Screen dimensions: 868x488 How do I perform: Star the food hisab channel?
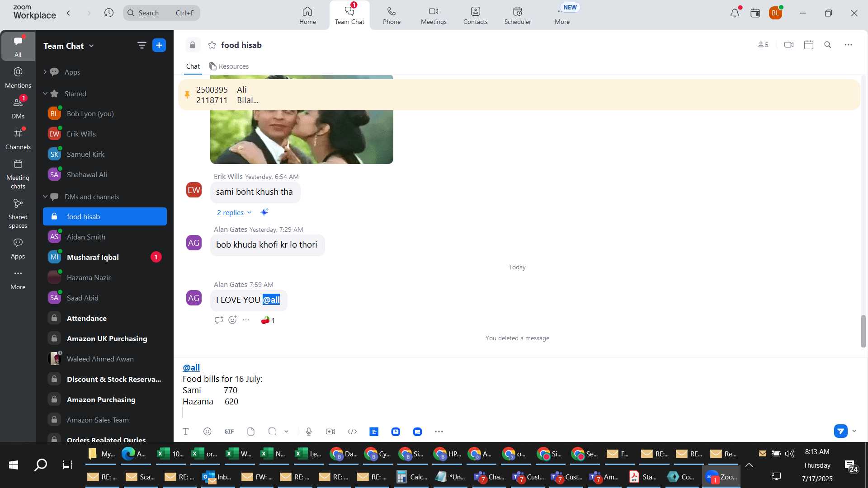pyautogui.click(x=212, y=45)
